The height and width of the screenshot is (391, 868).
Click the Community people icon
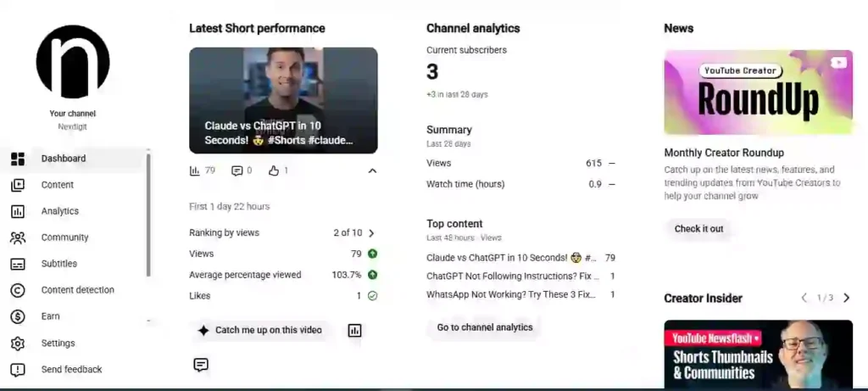(x=18, y=237)
